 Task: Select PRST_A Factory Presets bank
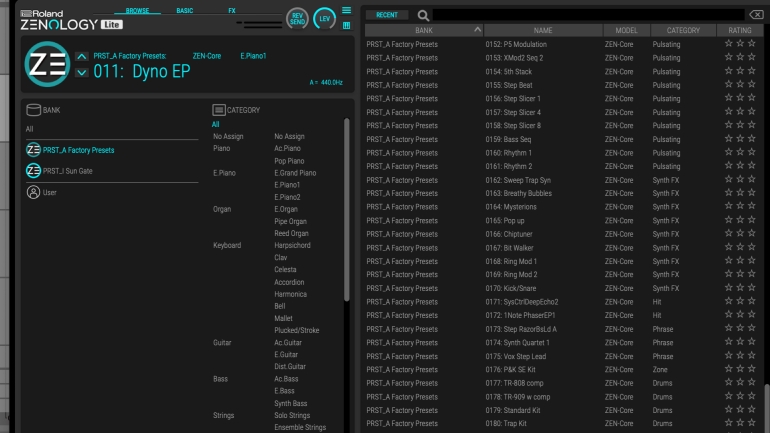click(78, 150)
